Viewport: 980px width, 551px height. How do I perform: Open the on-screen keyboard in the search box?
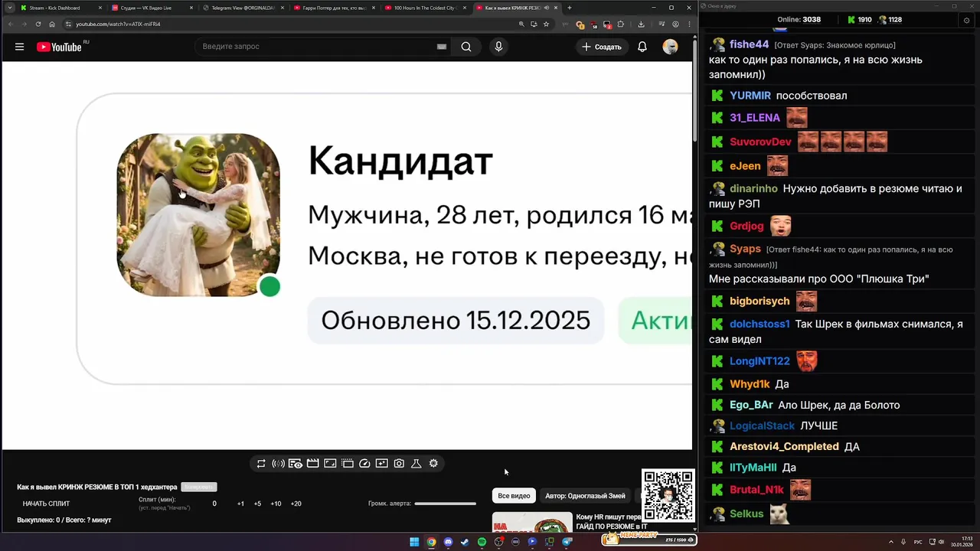click(442, 47)
